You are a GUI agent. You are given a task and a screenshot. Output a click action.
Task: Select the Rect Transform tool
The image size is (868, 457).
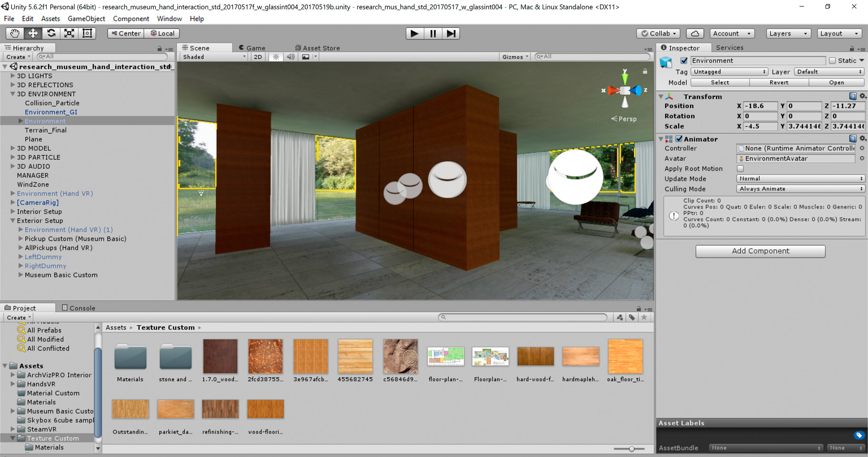(87, 33)
